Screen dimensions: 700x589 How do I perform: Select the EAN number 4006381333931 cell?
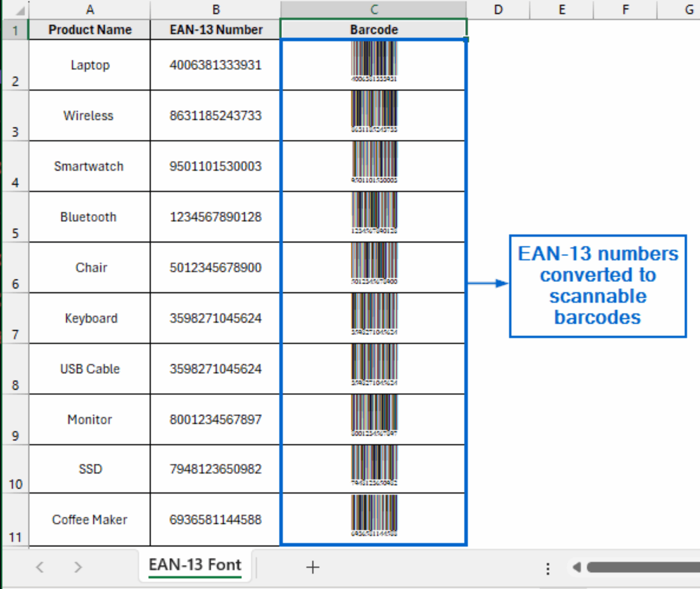(x=215, y=65)
